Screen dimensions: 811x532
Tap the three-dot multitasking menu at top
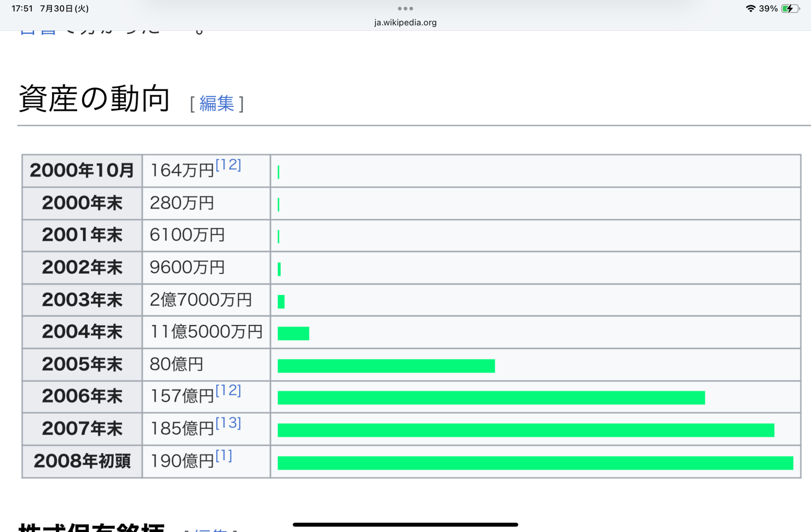[405, 9]
